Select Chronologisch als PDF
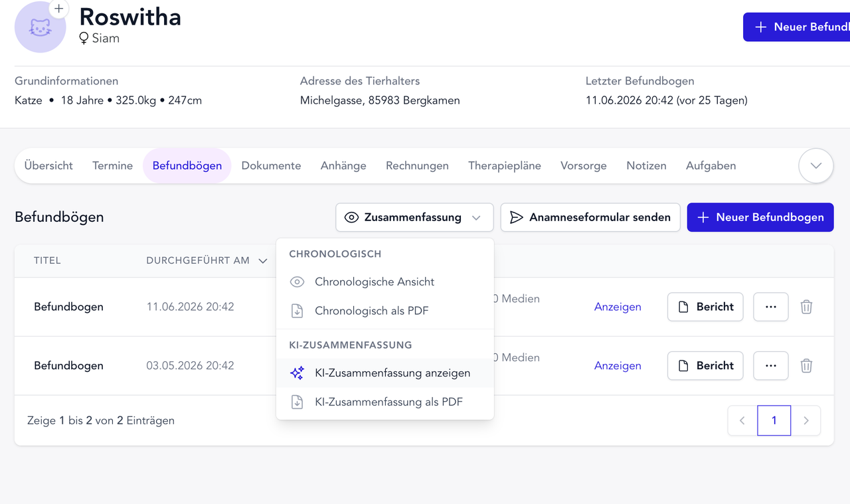850x504 pixels. pyautogui.click(x=385, y=311)
